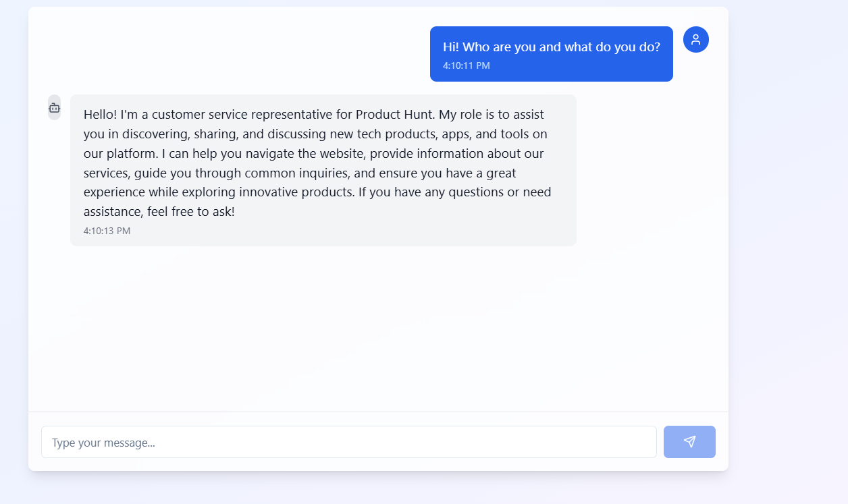Click "Who are you" in user message

[x=497, y=47]
